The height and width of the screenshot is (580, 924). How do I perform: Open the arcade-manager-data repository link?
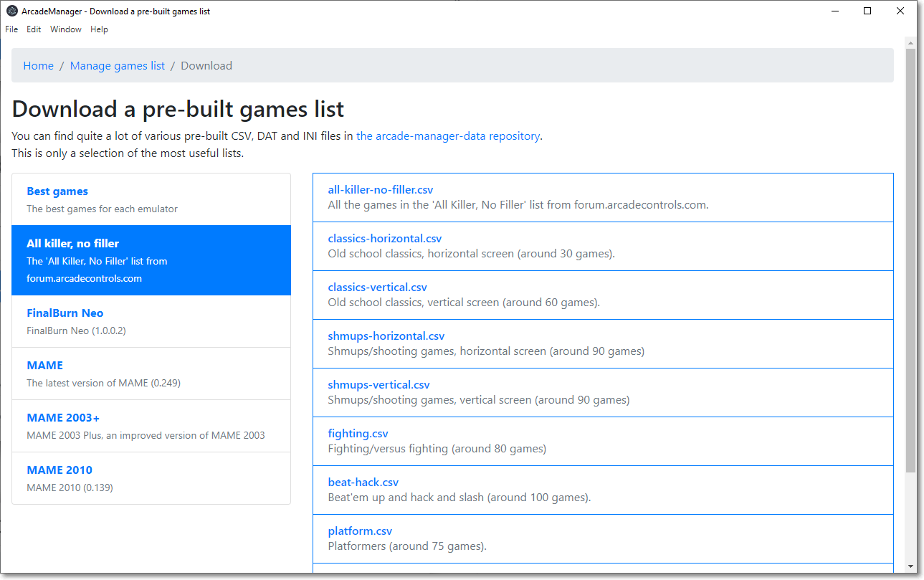(448, 136)
